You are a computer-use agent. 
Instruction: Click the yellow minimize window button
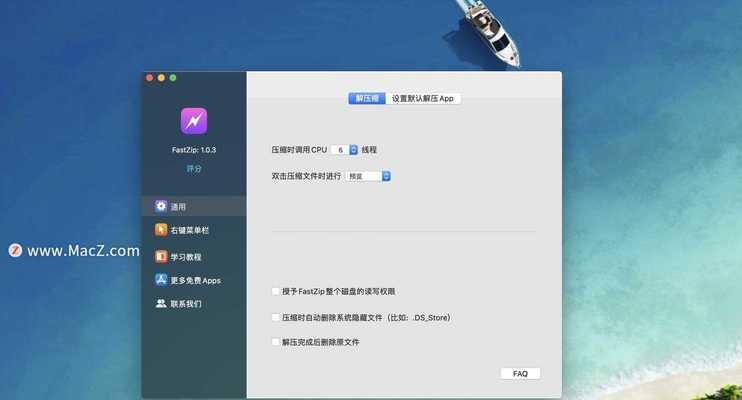161,78
